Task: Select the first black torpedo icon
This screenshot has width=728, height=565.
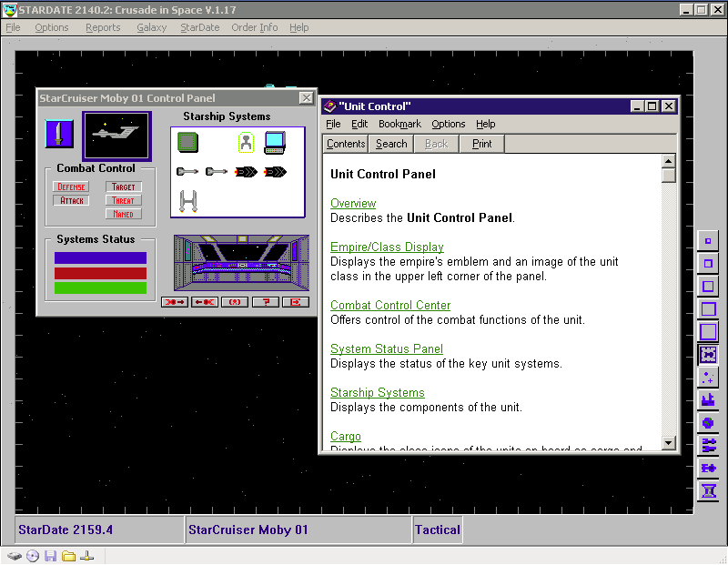Action: click(246, 172)
